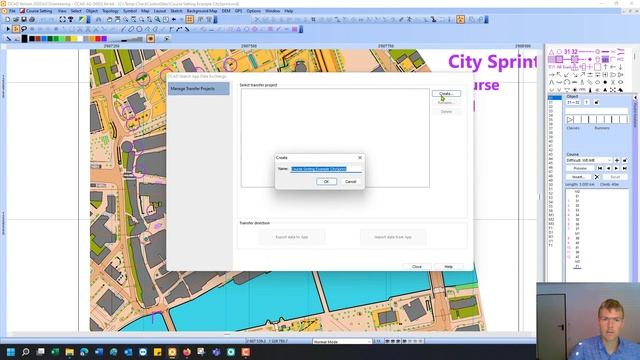This screenshot has height=360, width=640.
Task: Open the View menu
Action: point(62,11)
